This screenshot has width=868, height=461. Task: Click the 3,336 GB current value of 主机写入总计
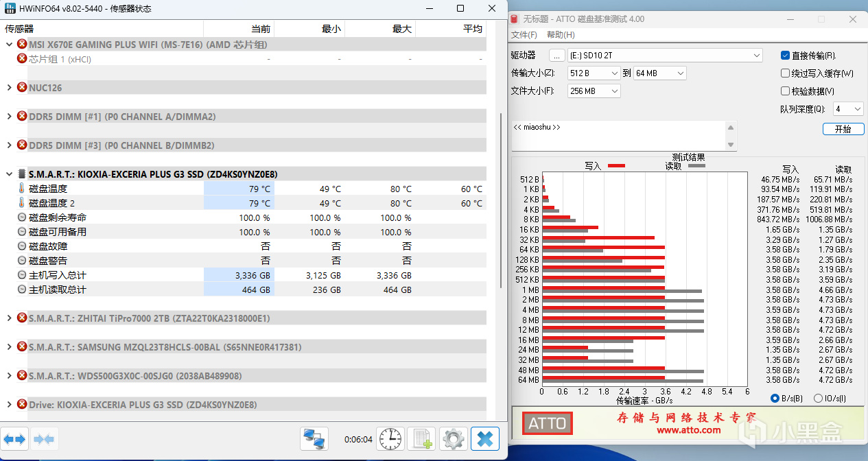click(x=239, y=275)
